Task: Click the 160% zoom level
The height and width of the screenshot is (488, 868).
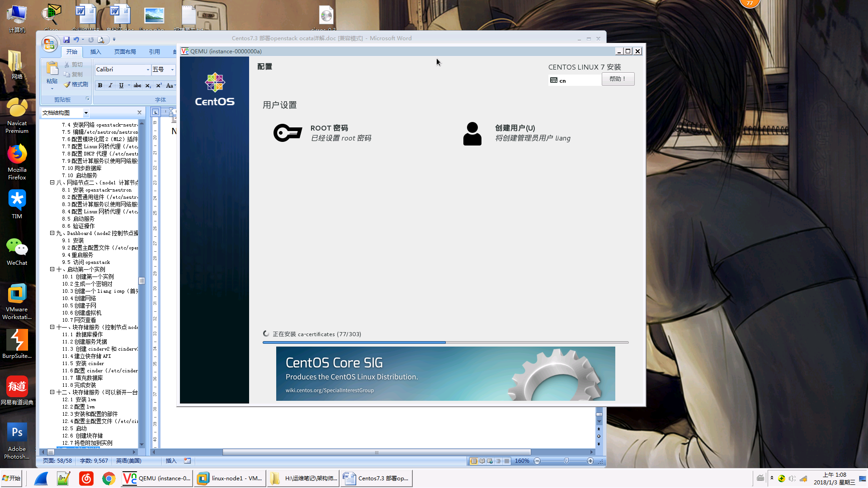Action: [522, 461]
